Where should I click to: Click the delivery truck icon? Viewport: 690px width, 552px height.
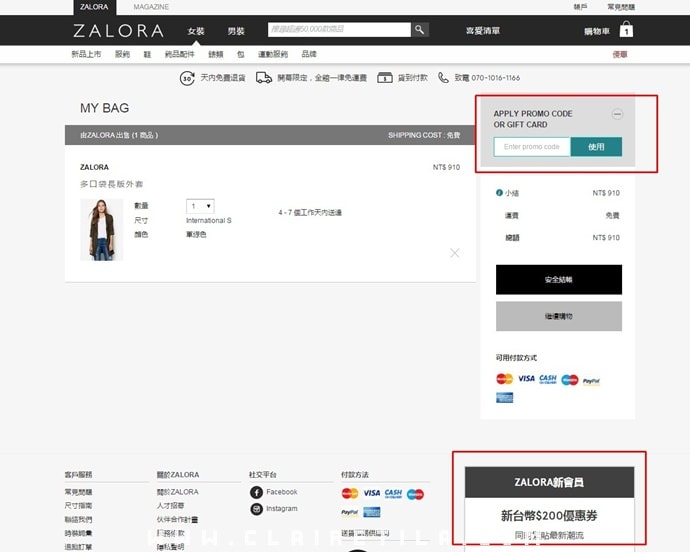264,78
